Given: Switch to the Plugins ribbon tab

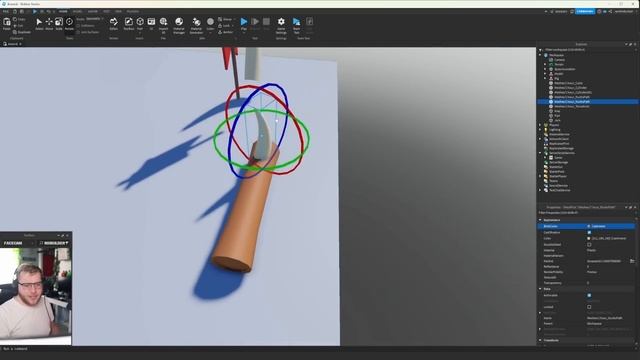Looking at the screenshot, I should (x=133, y=11).
